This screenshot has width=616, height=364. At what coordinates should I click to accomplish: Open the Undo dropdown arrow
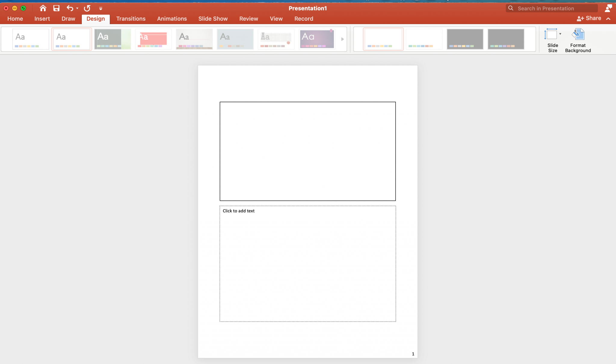[77, 8]
